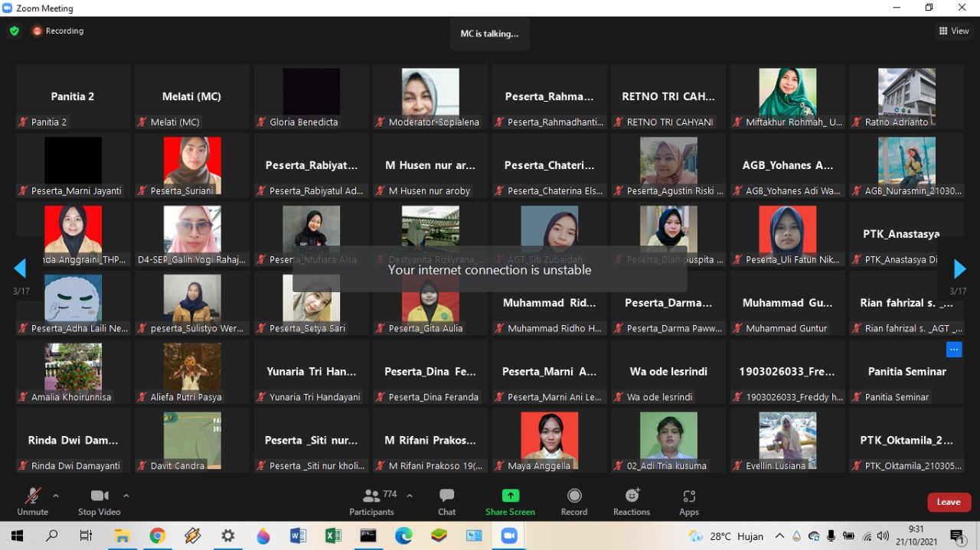This screenshot has height=550, width=980.
Task: Click the green encryption shield icon
Action: (14, 31)
